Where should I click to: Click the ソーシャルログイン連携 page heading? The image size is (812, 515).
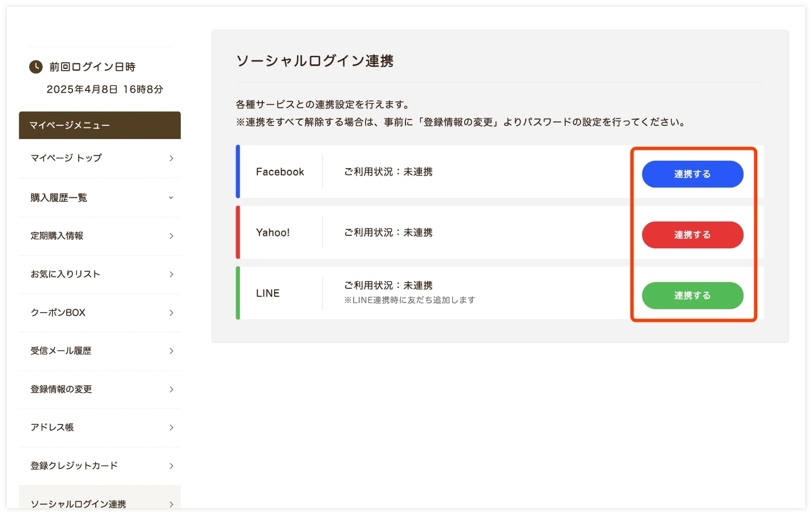coord(315,61)
